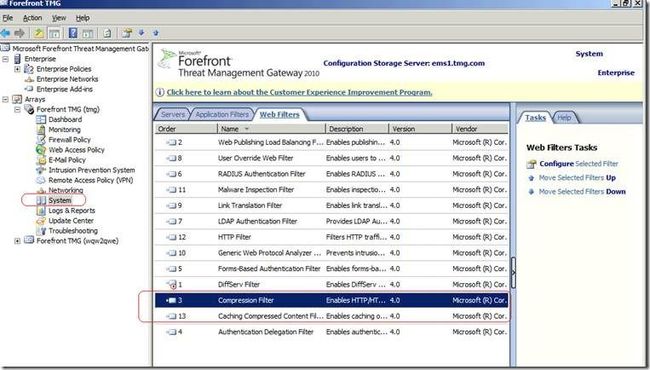Select the Web Publishing Load Balancing Filter row
This screenshot has height=370, width=650.
(x=332, y=143)
